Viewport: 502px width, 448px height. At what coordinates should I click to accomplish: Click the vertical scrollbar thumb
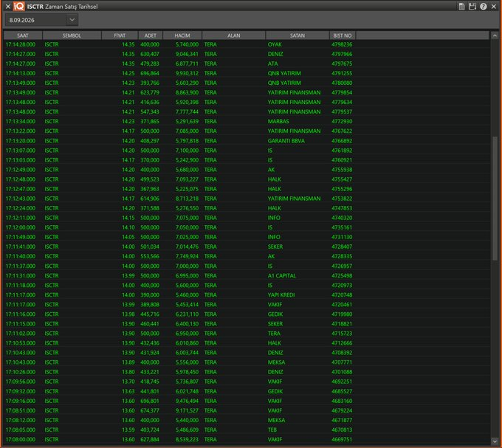(495, 198)
